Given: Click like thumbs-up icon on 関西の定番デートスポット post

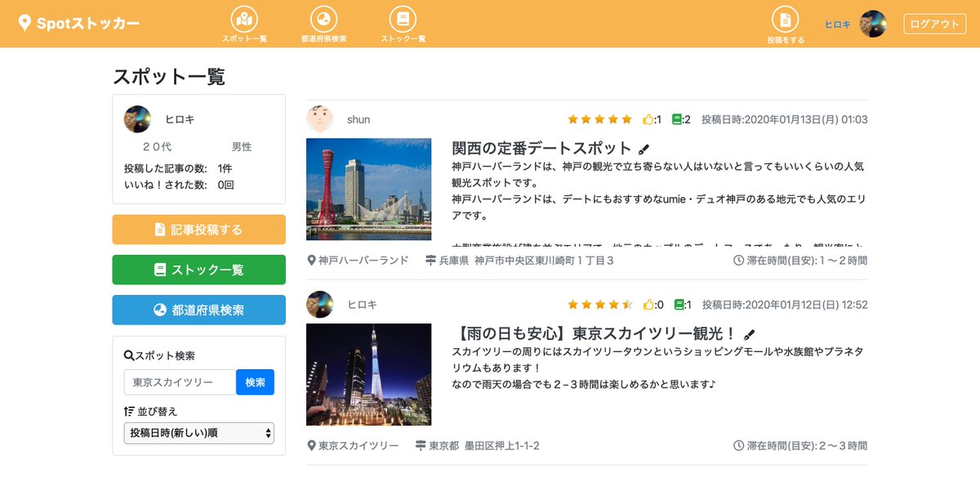Looking at the screenshot, I should [x=648, y=119].
